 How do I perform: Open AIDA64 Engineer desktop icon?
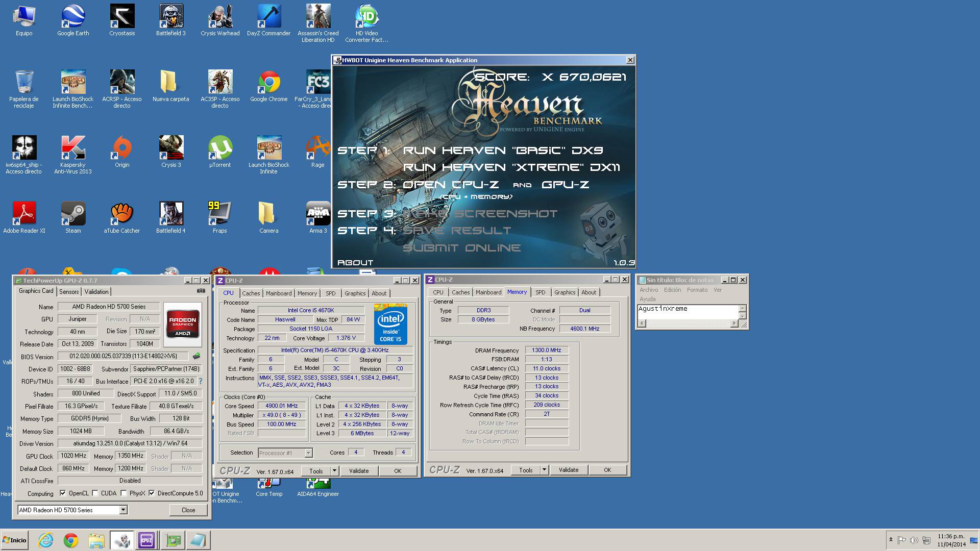[x=318, y=488]
